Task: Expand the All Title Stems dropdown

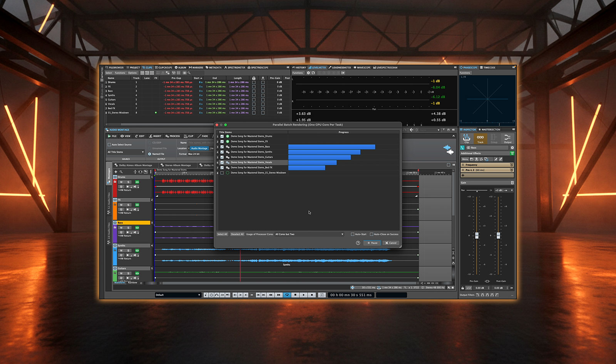Action: click(126, 152)
